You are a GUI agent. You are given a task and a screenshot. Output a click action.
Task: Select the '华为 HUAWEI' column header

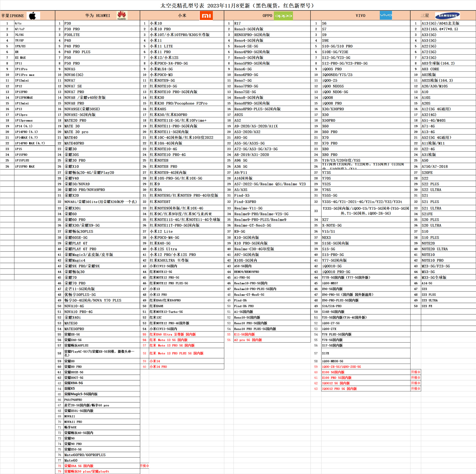[97, 16]
